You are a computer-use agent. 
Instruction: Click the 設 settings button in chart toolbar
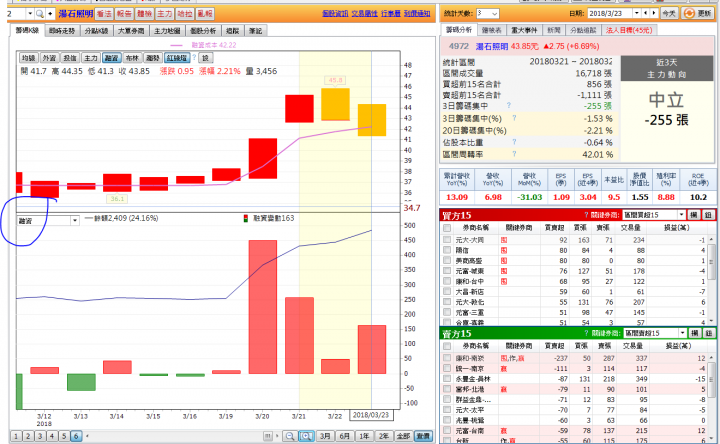click(x=205, y=58)
